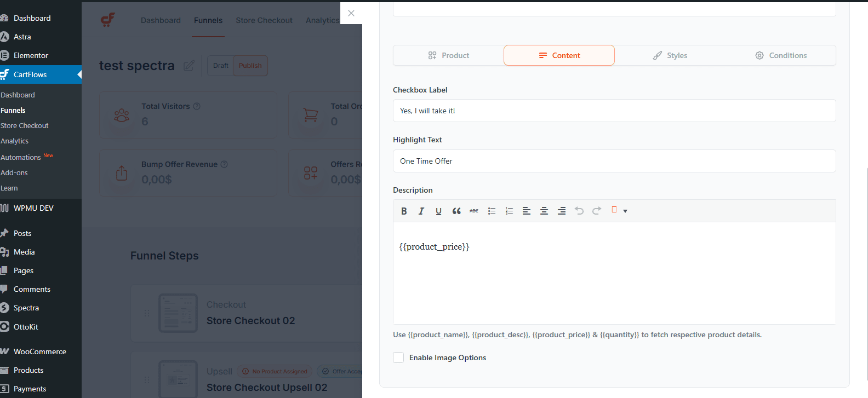Select CartFlows in admin sidebar
The width and height of the screenshot is (868, 398).
[41, 74]
